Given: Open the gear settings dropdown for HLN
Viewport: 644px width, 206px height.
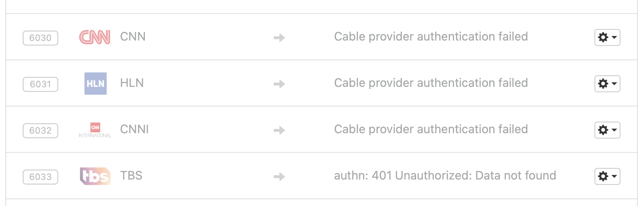Looking at the screenshot, I should point(607,84).
